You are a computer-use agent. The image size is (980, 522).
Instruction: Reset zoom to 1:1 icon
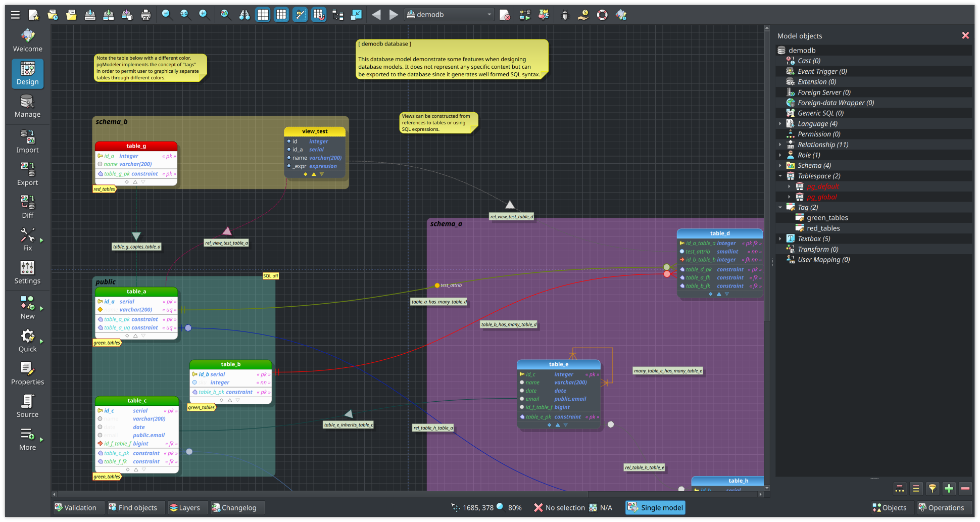(185, 15)
